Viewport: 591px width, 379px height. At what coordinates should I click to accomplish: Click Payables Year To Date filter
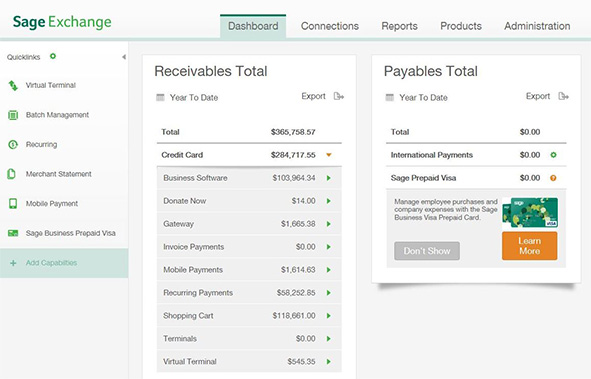point(423,98)
